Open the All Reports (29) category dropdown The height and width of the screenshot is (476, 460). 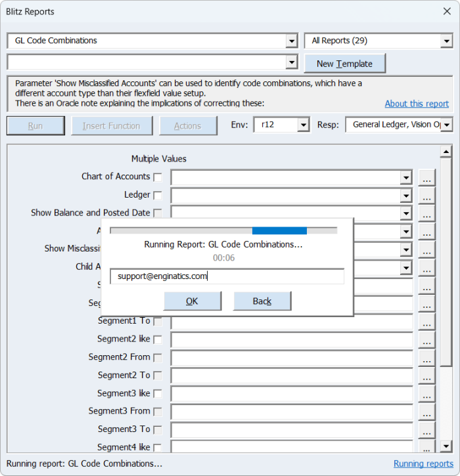(x=446, y=41)
